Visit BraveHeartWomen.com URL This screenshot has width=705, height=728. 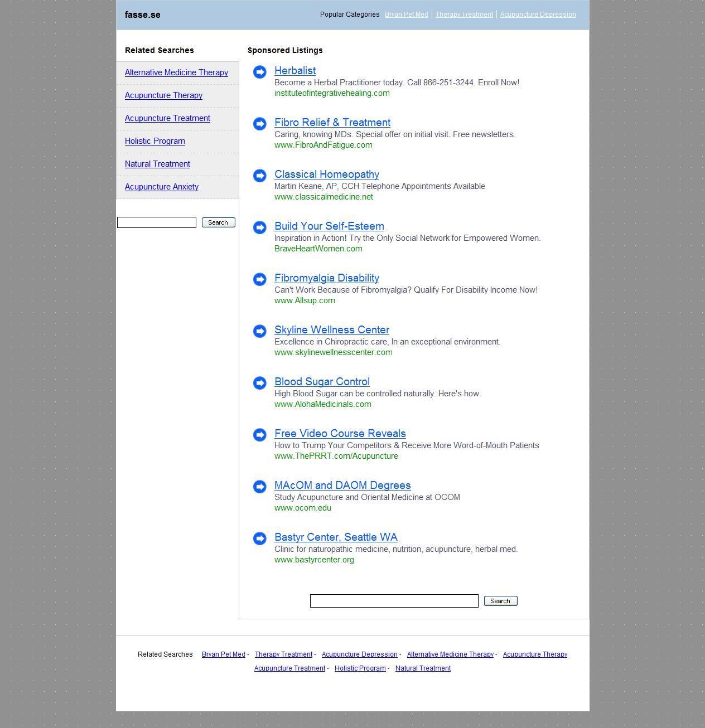coord(318,249)
